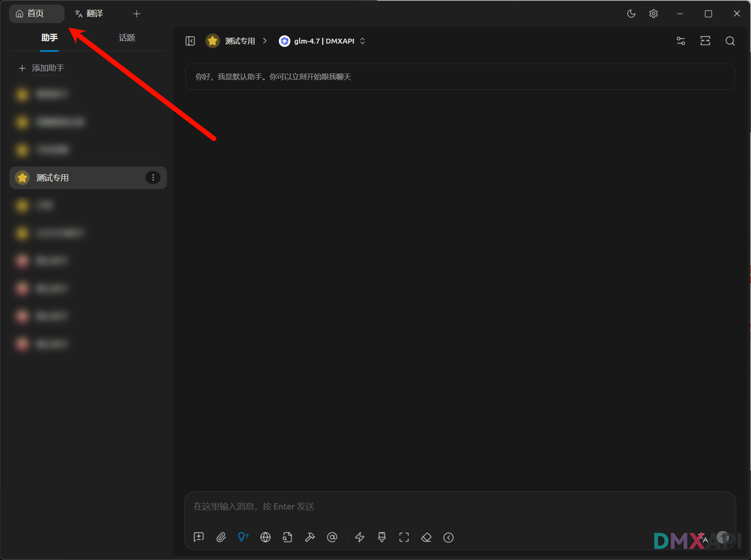Open the chat settings sliders icon
Viewport: 751px width, 560px height.
click(681, 41)
